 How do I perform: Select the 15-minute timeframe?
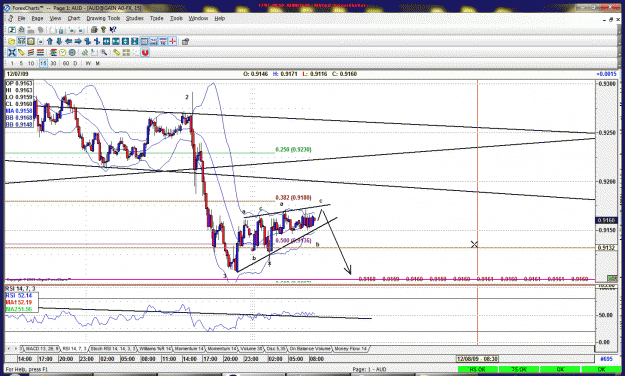tap(43, 63)
